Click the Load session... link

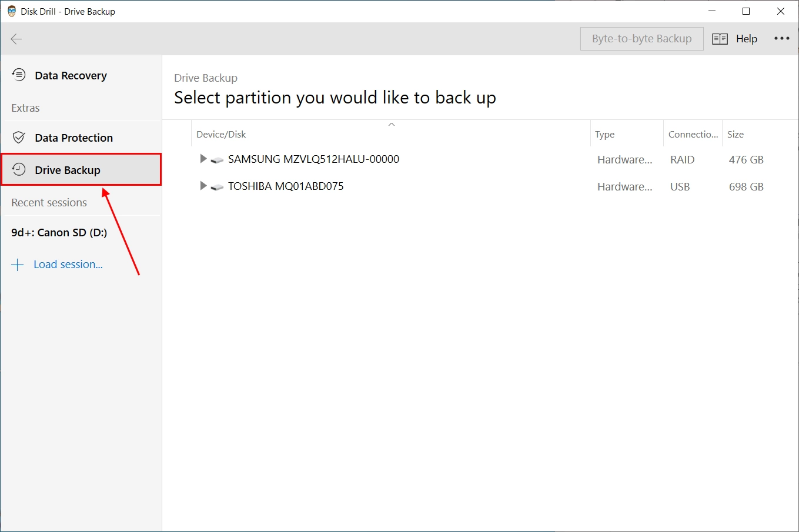tap(68, 265)
